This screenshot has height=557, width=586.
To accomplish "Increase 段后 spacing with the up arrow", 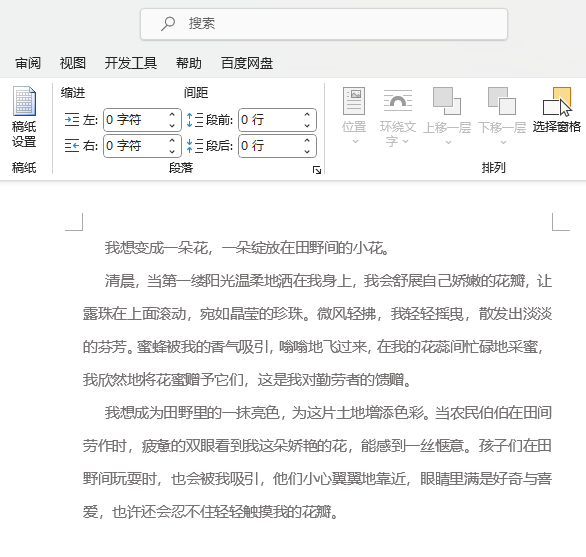I will [x=307, y=140].
